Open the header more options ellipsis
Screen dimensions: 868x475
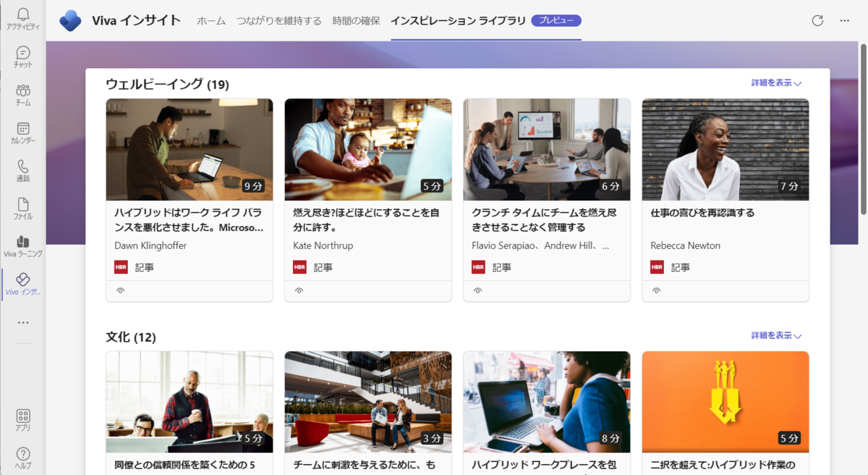(x=844, y=20)
